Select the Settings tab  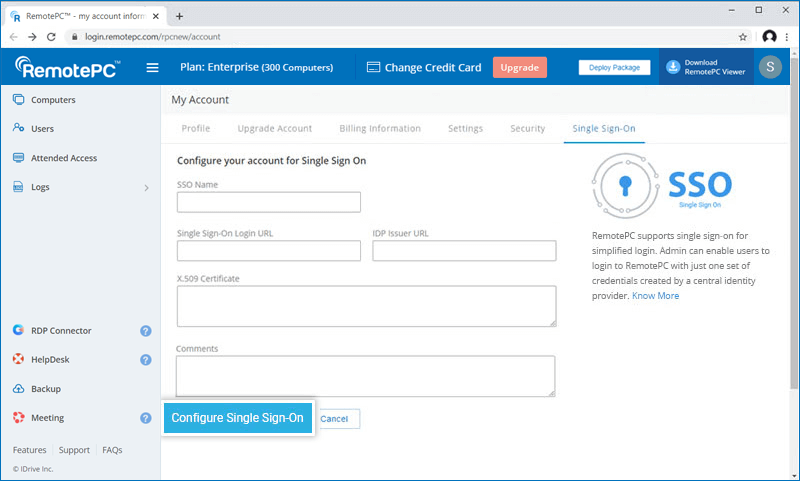[x=465, y=129]
